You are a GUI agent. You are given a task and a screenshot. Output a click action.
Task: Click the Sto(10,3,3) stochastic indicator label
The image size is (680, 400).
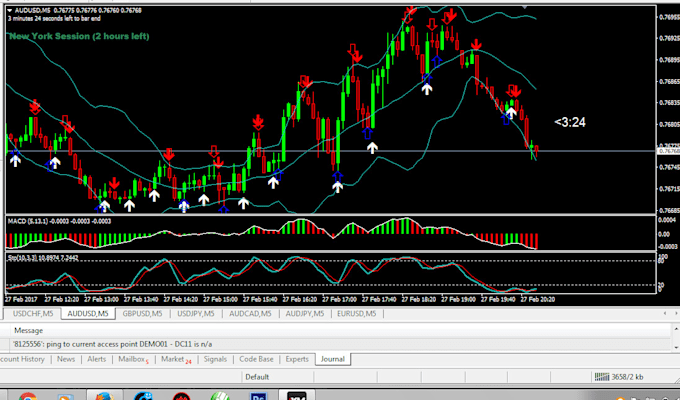(43, 258)
